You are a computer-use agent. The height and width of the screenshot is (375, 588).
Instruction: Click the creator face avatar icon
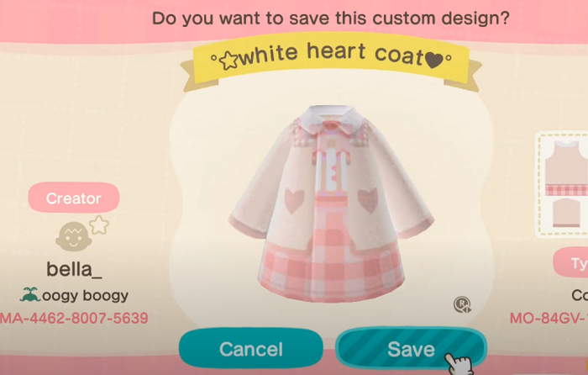pyautogui.click(x=73, y=236)
